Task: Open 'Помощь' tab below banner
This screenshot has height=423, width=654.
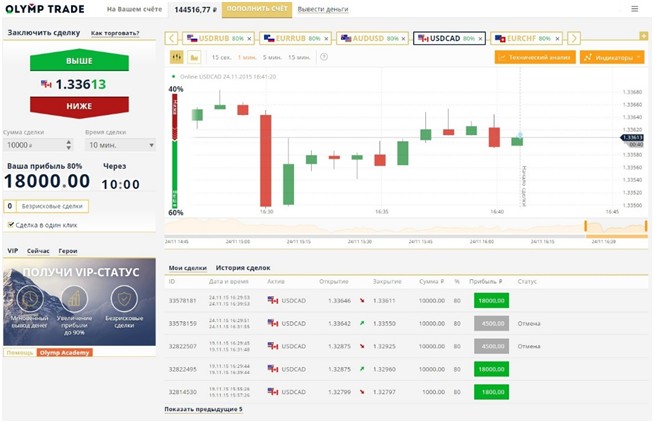Action: 20,352
